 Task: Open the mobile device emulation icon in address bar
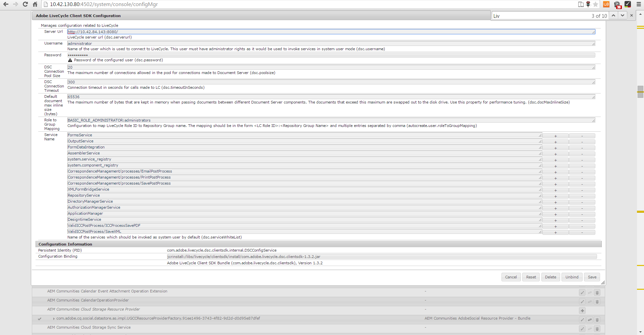point(581,4)
